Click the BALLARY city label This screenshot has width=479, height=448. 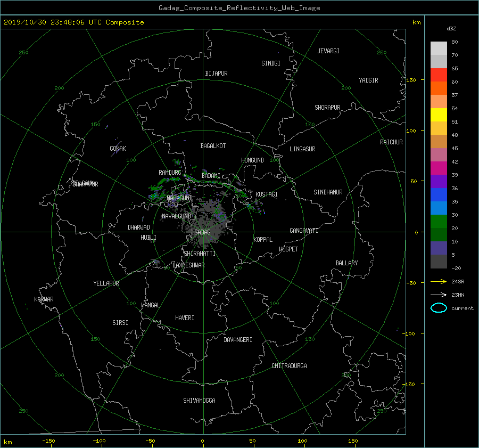(346, 263)
